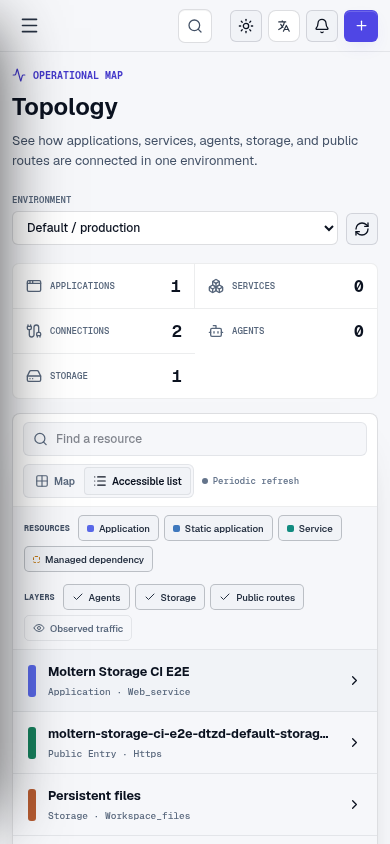This screenshot has width=390, height=844.
Task: Open the language translation selector
Action: pyautogui.click(x=284, y=26)
